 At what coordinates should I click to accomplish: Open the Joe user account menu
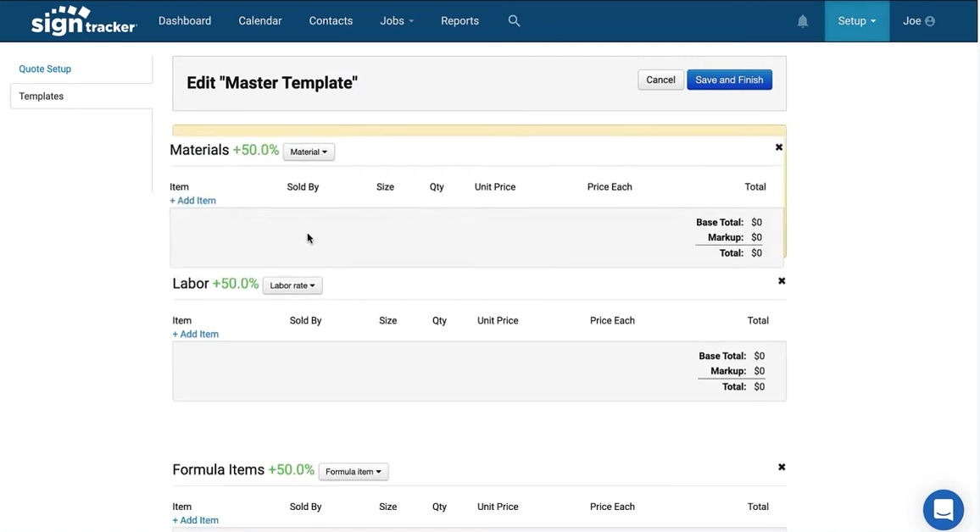tap(918, 21)
